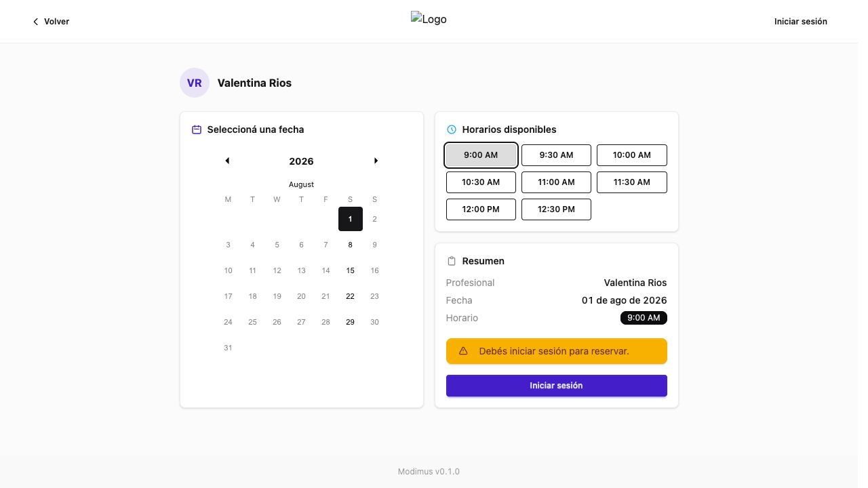Select the 9:30 AM time slot
The width and height of the screenshot is (868, 488).
coord(556,155)
